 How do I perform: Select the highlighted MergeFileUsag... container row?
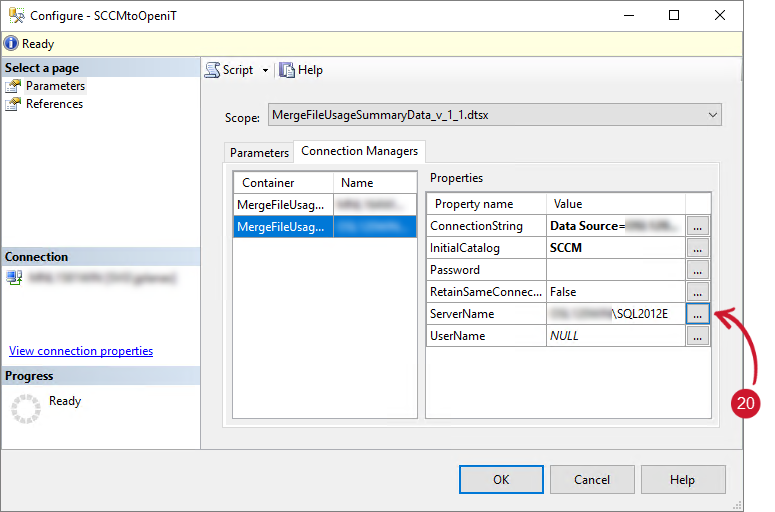pyautogui.click(x=325, y=227)
